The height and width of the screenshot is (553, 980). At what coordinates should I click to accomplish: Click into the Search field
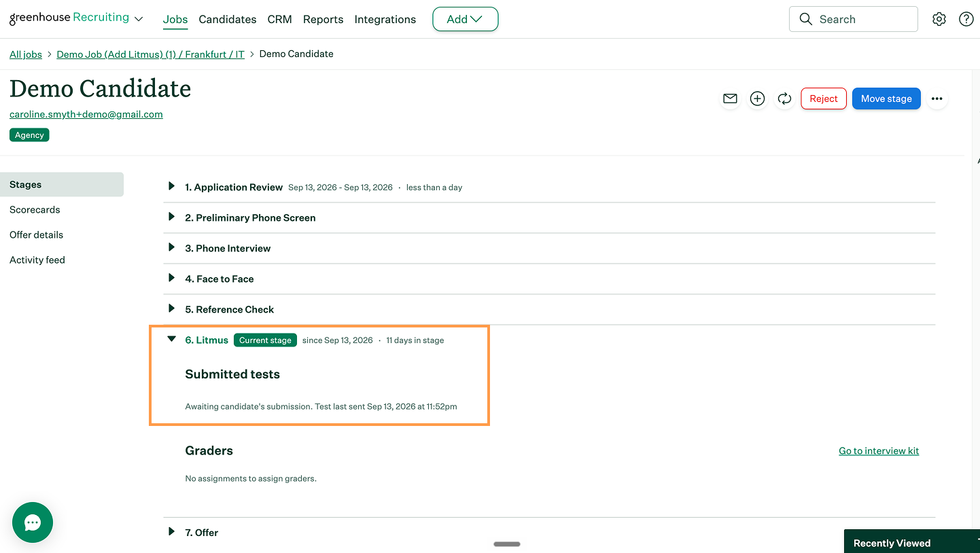coord(854,19)
